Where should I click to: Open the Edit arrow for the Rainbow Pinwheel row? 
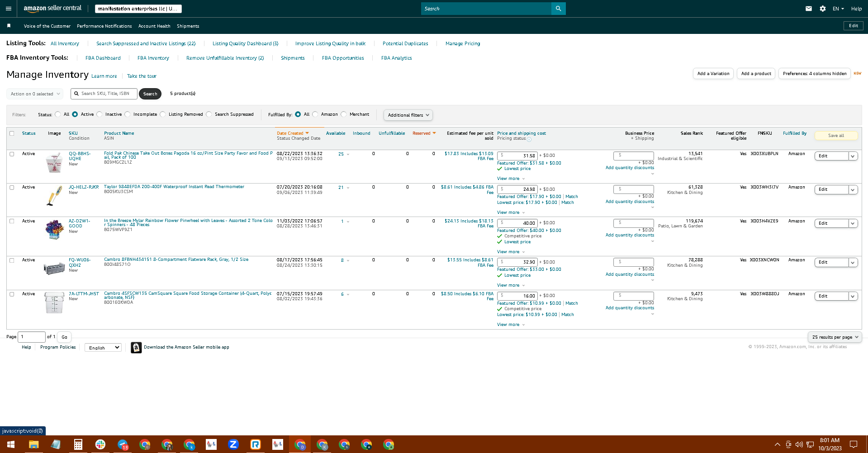(853, 223)
